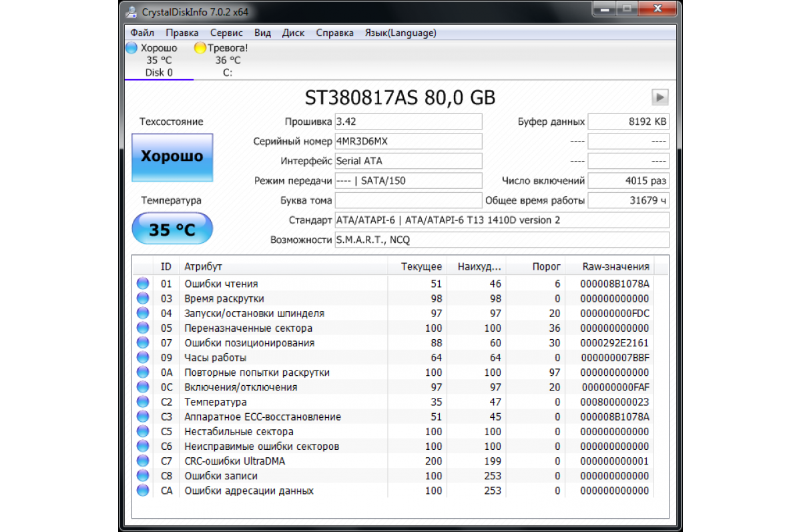The height and width of the screenshot is (532, 801).
Task: Click the status orb for Ошибки позиционирования
Action: click(x=143, y=342)
